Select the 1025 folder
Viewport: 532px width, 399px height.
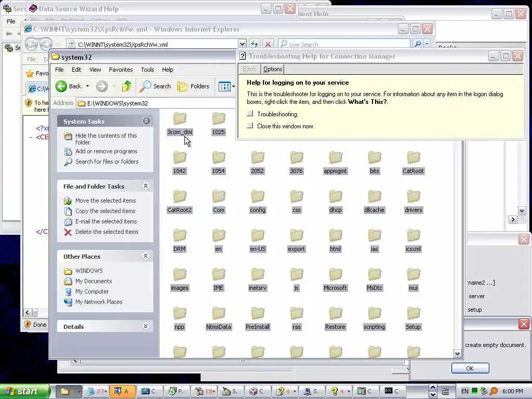coord(219,124)
